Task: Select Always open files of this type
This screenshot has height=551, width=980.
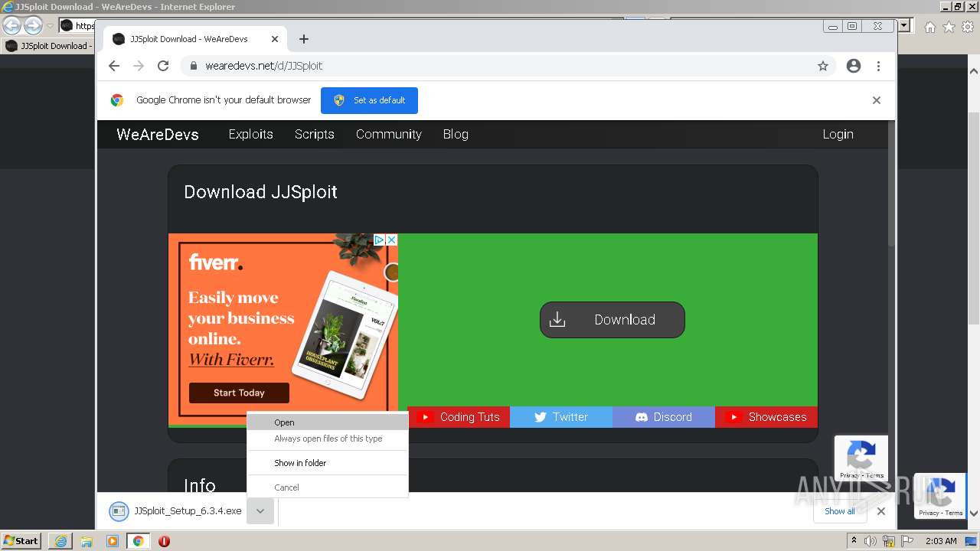Action: (328, 439)
